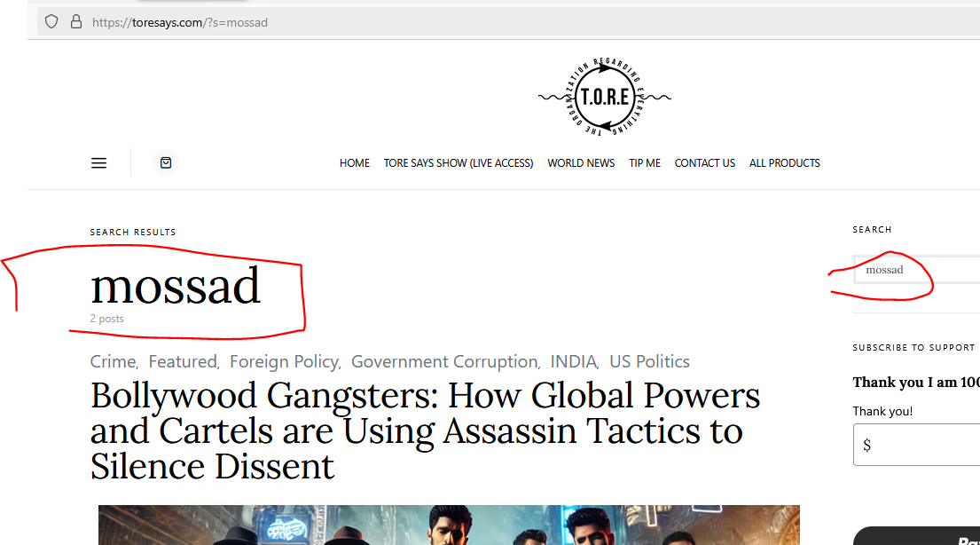The height and width of the screenshot is (545, 980).
Task: Click the '2 posts' count text
Action: [107, 319]
